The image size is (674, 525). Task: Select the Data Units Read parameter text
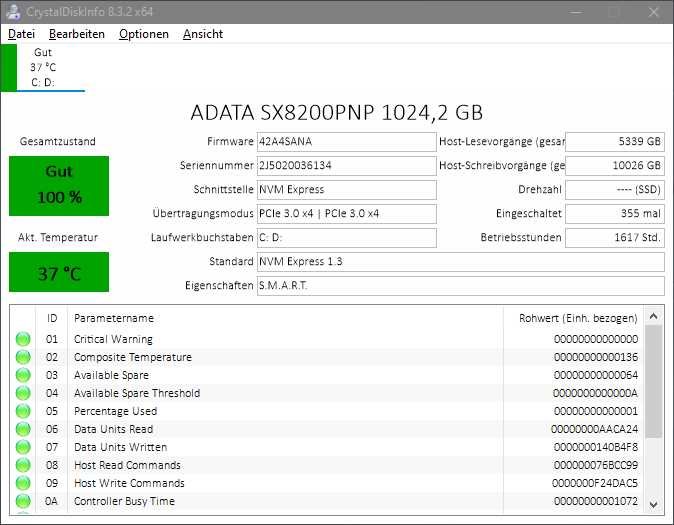click(x=113, y=429)
